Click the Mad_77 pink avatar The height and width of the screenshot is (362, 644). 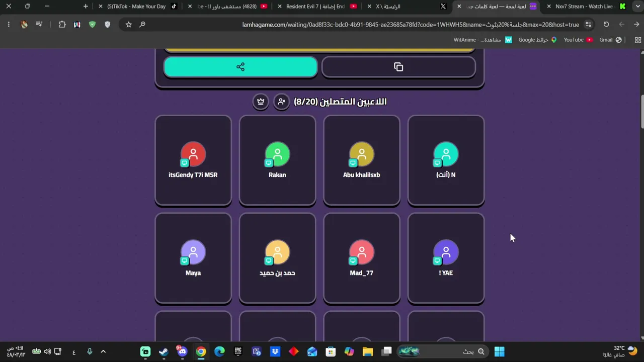pyautogui.click(x=362, y=252)
